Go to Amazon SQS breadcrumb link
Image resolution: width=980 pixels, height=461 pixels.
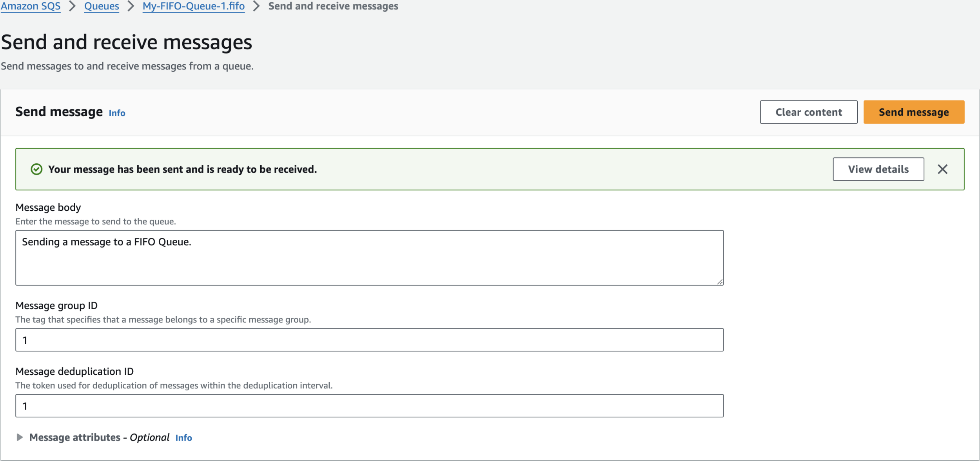31,6
